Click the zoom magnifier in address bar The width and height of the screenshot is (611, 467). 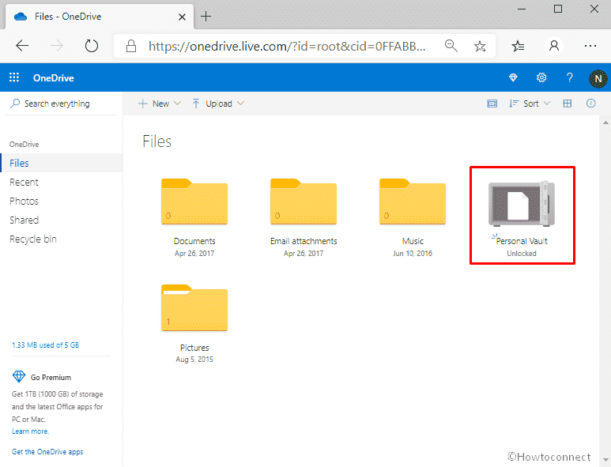[451, 46]
